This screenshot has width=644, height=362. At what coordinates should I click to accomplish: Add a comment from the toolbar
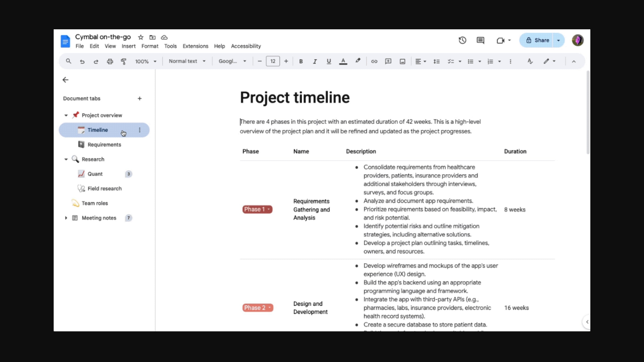[x=388, y=61]
